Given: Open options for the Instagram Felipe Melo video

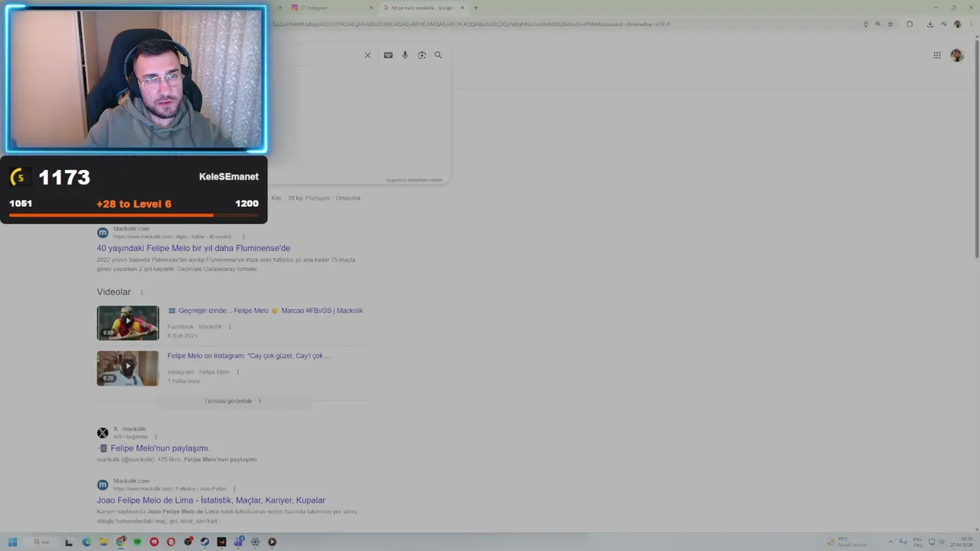Looking at the screenshot, I should (238, 372).
